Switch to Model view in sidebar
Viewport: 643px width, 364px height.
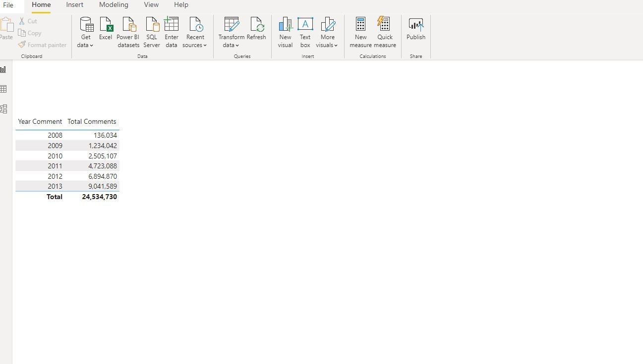pos(3,109)
